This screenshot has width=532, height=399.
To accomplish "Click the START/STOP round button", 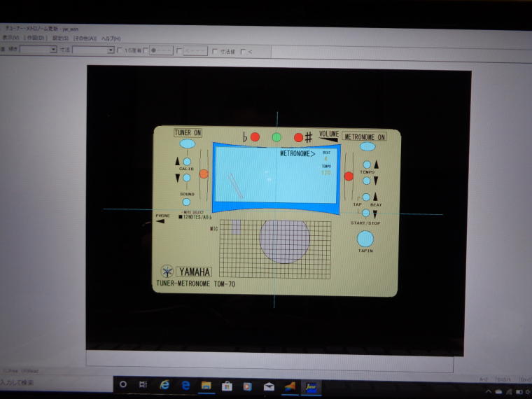I will point(365,213).
